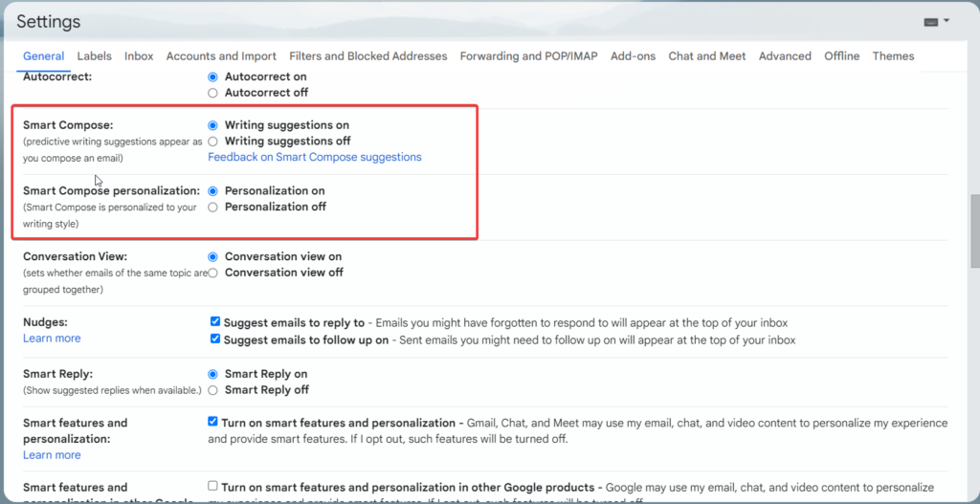Open Feedback on Smart Compose suggestions link
980x504 pixels.
click(314, 158)
